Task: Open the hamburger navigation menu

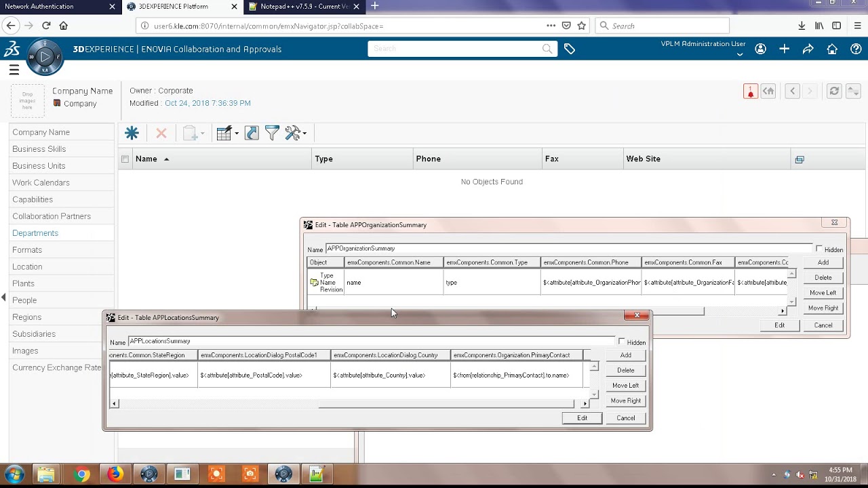Action: click(14, 70)
